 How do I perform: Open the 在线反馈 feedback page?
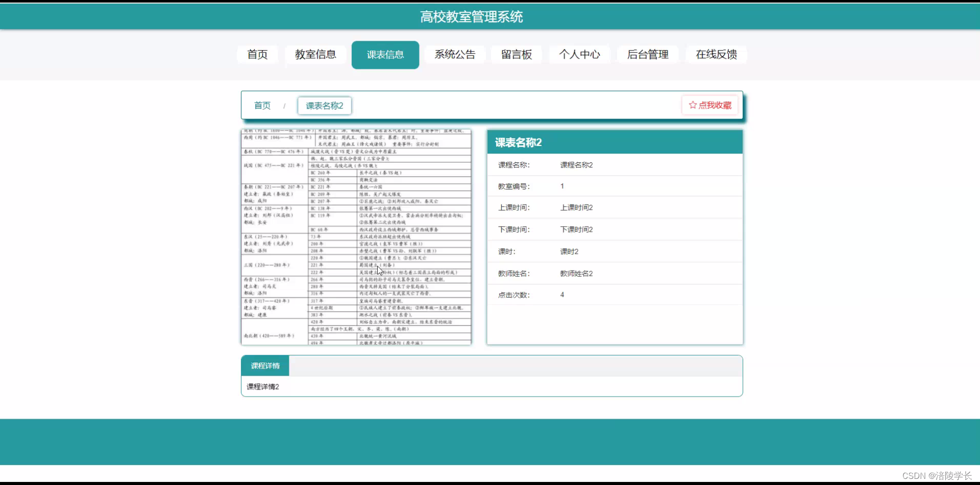(x=716, y=55)
